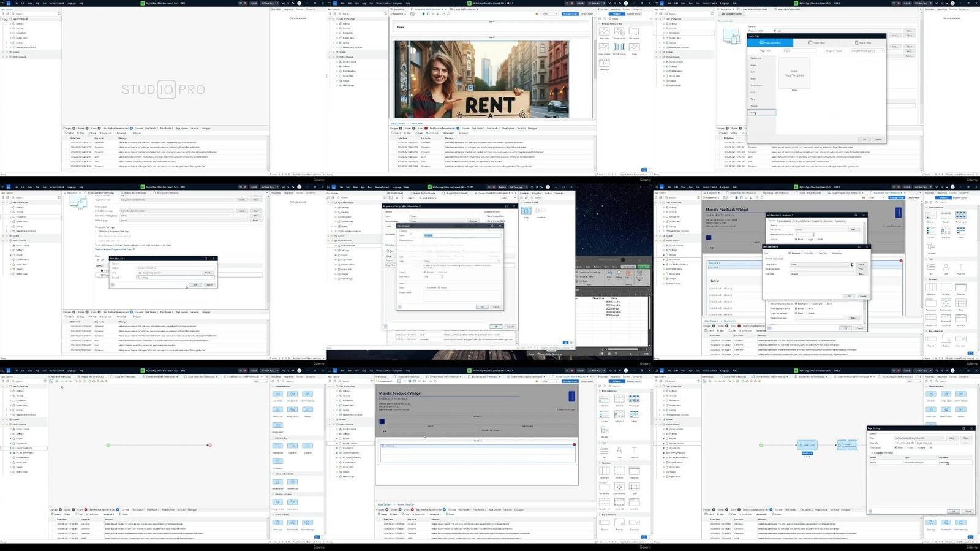Choose the Container widget beside Edit Data source dialog
Viewport: 980px width, 551px height.
tap(946, 288)
